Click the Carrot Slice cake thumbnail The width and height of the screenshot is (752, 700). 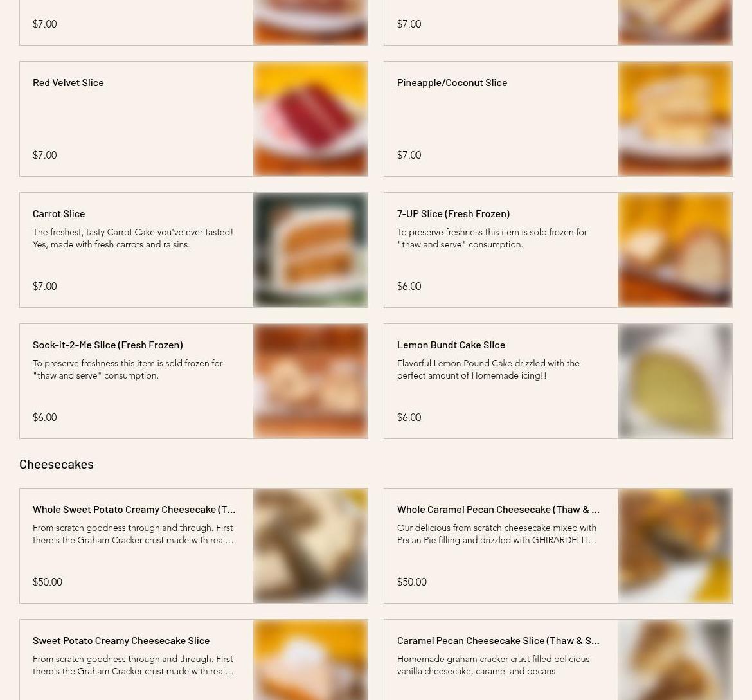(310, 250)
